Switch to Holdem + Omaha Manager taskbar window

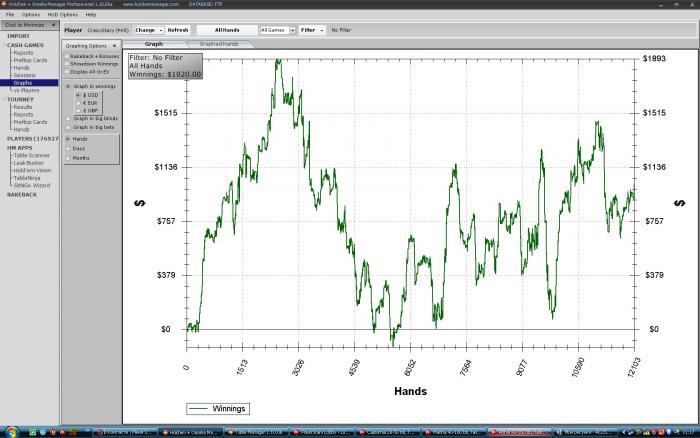(190, 432)
